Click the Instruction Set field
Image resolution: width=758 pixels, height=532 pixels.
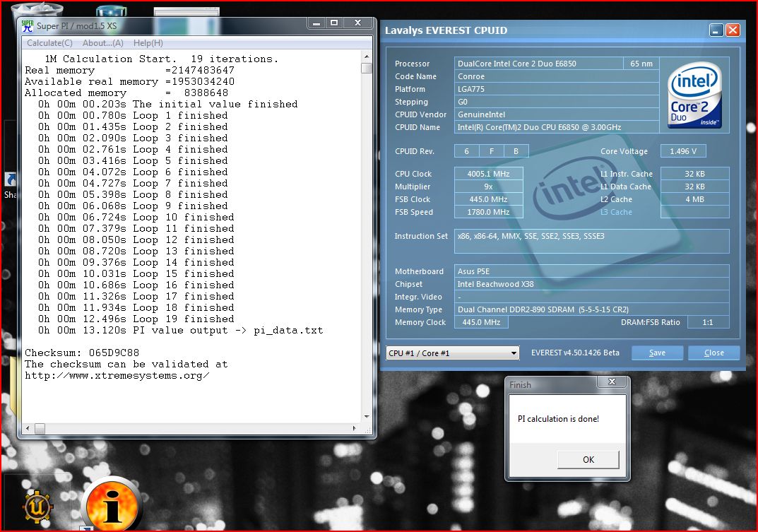(x=592, y=241)
